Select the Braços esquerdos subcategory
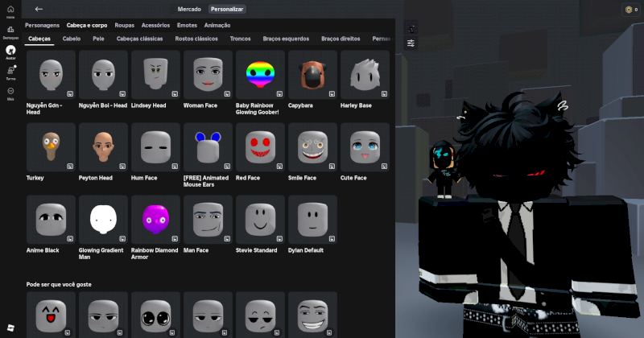Viewport: 644px width, 338px height. (286, 39)
